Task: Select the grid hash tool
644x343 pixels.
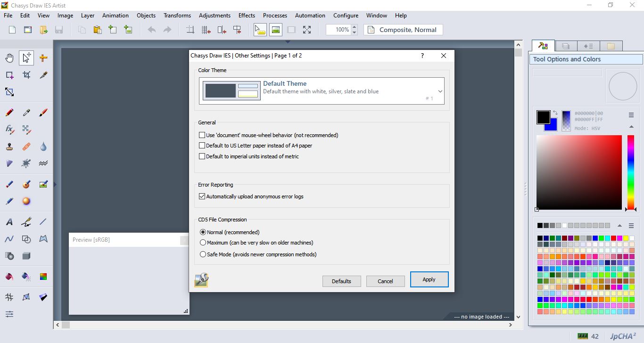Action: pos(9,297)
